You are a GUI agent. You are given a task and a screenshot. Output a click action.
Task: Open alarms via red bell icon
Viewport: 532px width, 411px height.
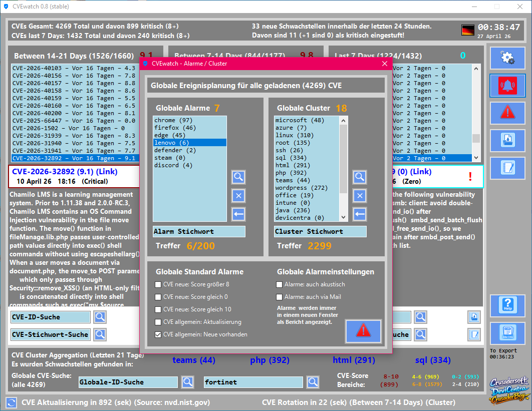click(x=507, y=86)
